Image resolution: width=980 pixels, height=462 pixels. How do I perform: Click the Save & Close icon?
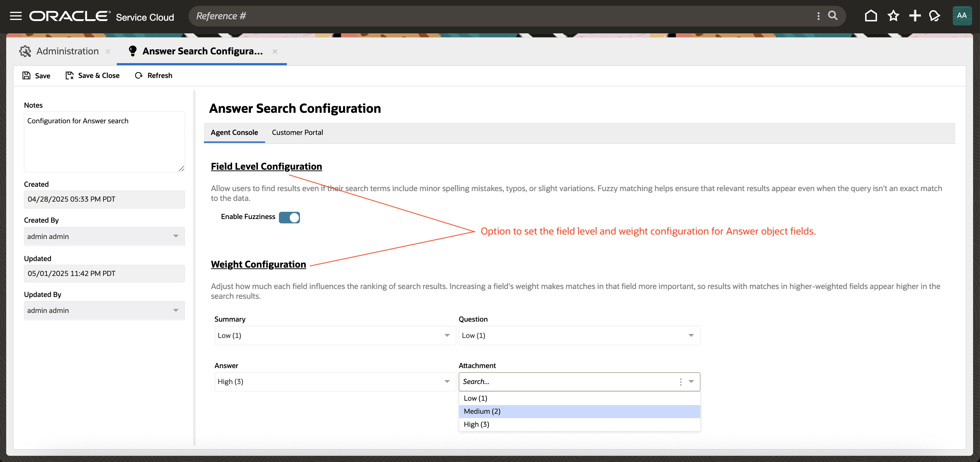coord(70,75)
